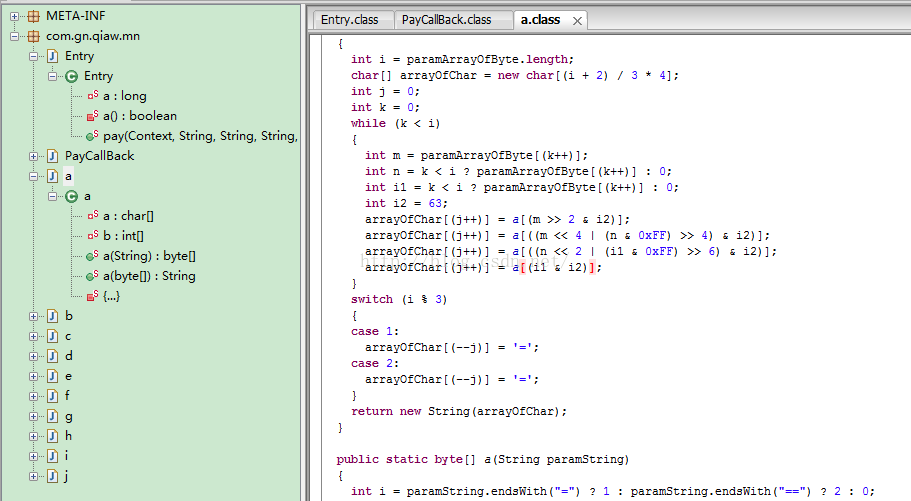This screenshot has height=501, width=911.
Task: Click the static initializer {...} icon
Action: point(92,296)
